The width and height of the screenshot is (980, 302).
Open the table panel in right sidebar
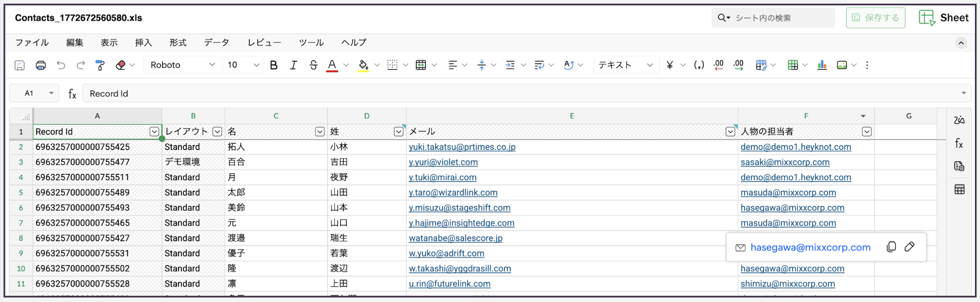[959, 189]
